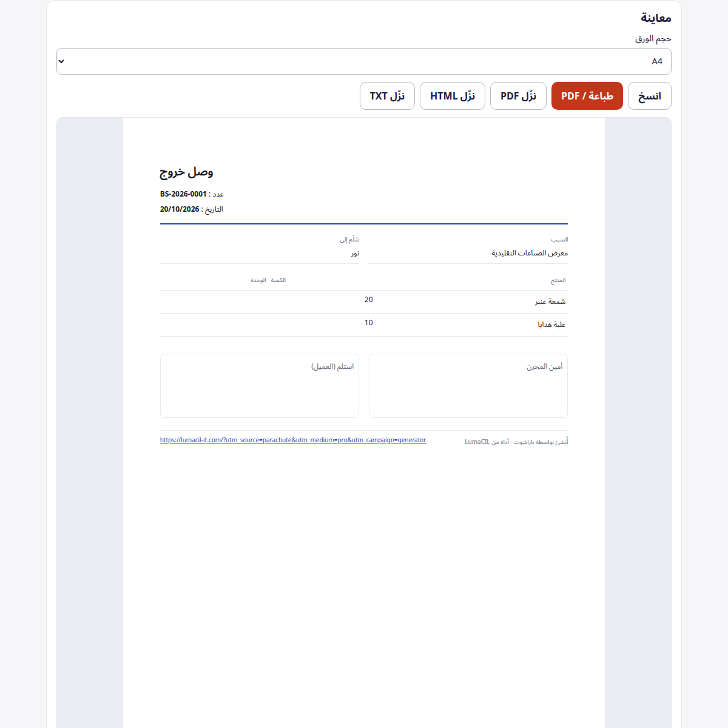This screenshot has height=728, width=728.
Task: Open the lumacil-it.com footer link
Action: (293, 440)
